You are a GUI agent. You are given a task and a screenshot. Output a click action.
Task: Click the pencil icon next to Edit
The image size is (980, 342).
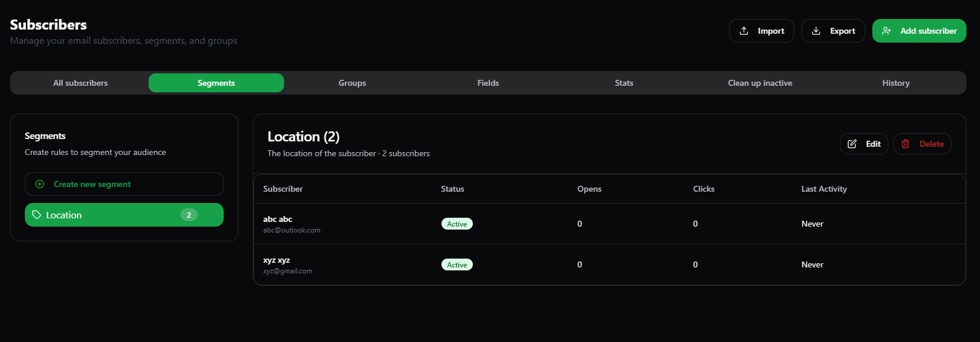852,144
